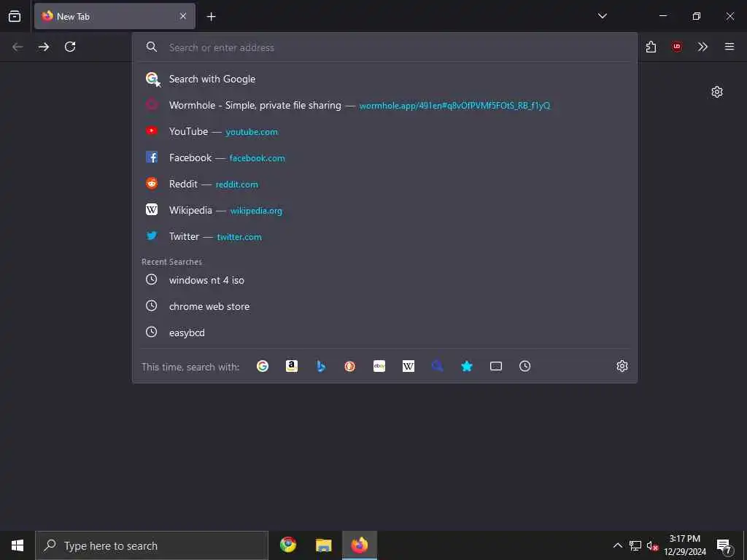Open network status tray icon
This screenshot has width=747, height=560.
click(635, 545)
